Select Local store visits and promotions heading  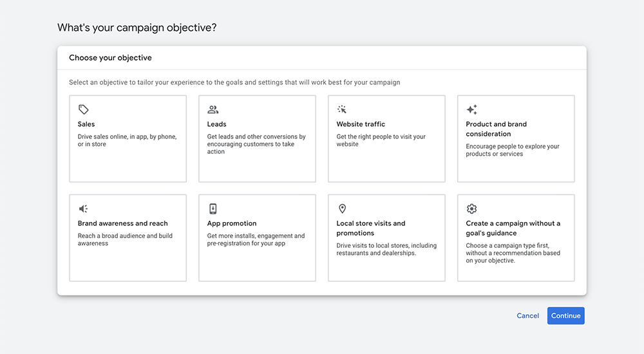pyautogui.click(x=371, y=228)
